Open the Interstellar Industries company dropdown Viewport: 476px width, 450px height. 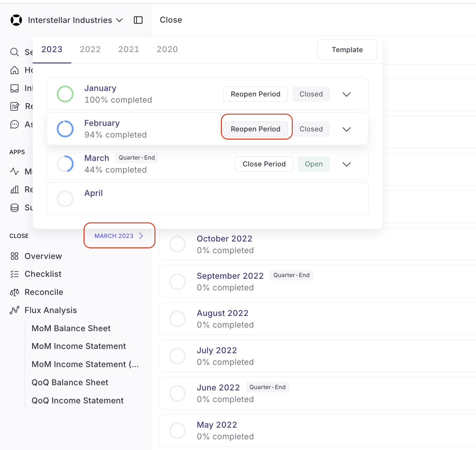coord(75,20)
